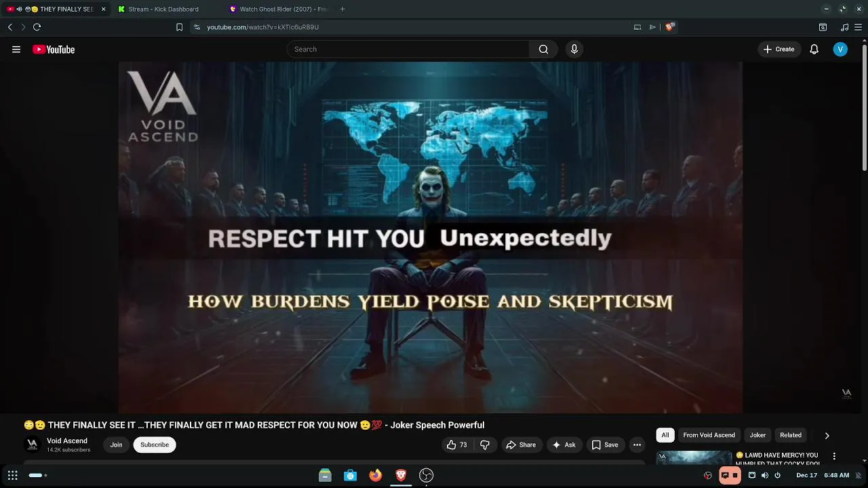
Task: Go to YouTube home via logo
Action: click(54, 49)
